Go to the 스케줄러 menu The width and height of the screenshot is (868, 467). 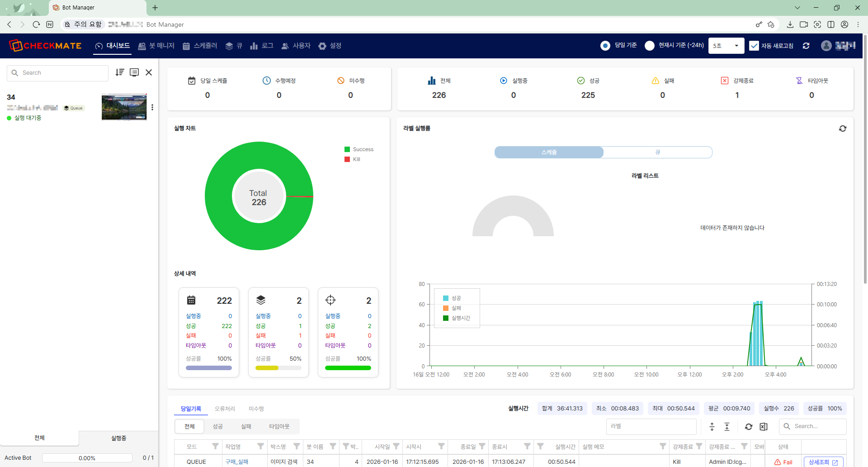click(x=200, y=46)
